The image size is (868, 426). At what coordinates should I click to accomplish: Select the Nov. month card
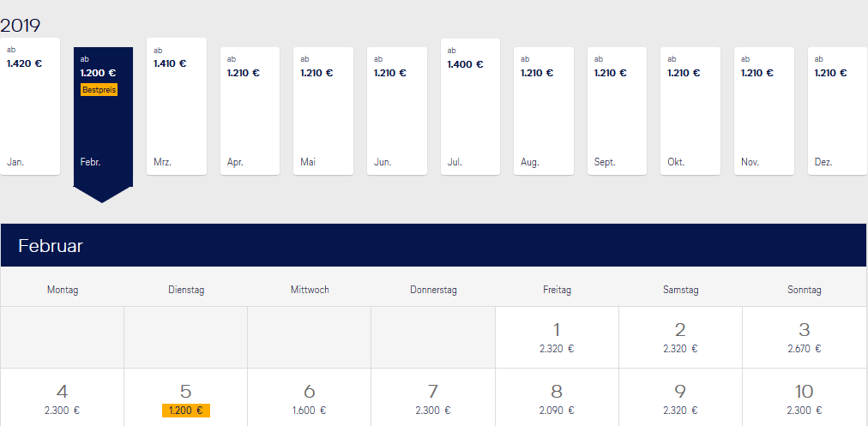click(764, 111)
